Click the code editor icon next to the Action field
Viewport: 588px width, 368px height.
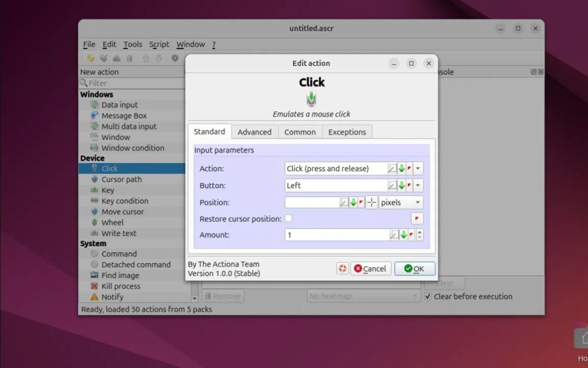tap(392, 168)
